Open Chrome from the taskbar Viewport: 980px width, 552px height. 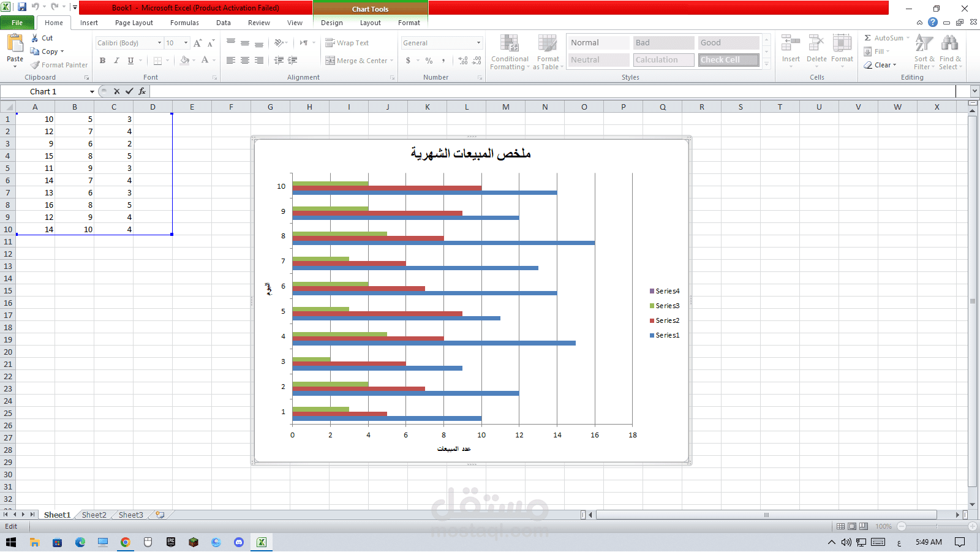pyautogui.click(x=125, y=542)
